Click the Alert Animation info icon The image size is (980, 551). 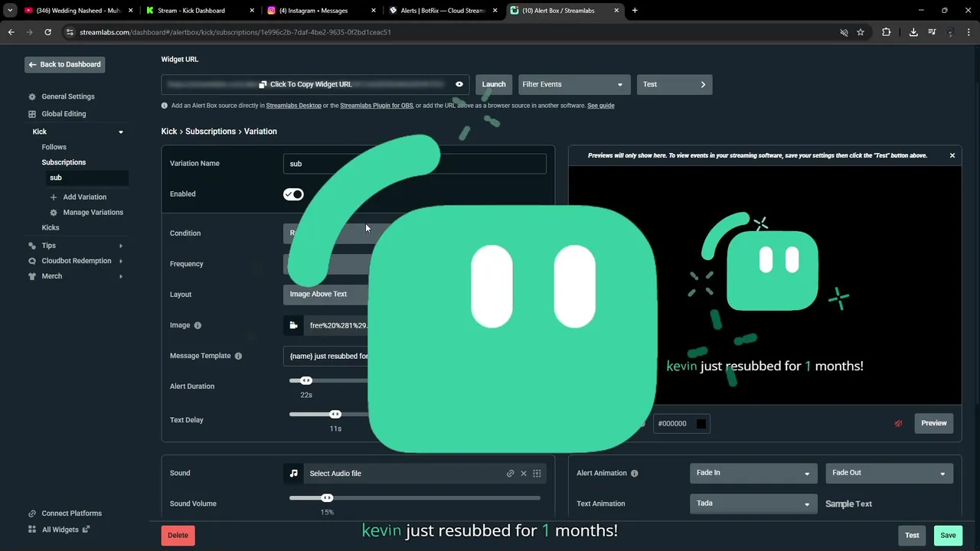(x=634, y=473)
